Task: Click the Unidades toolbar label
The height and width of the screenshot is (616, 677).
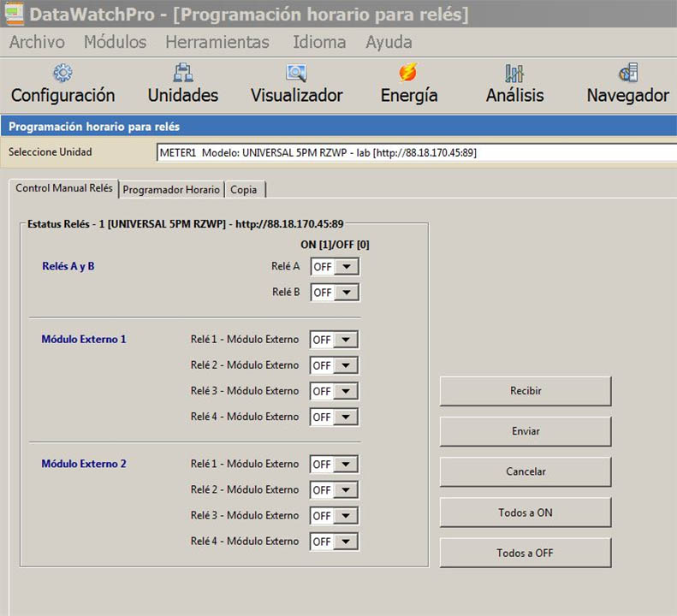Action: pos(183,96)
